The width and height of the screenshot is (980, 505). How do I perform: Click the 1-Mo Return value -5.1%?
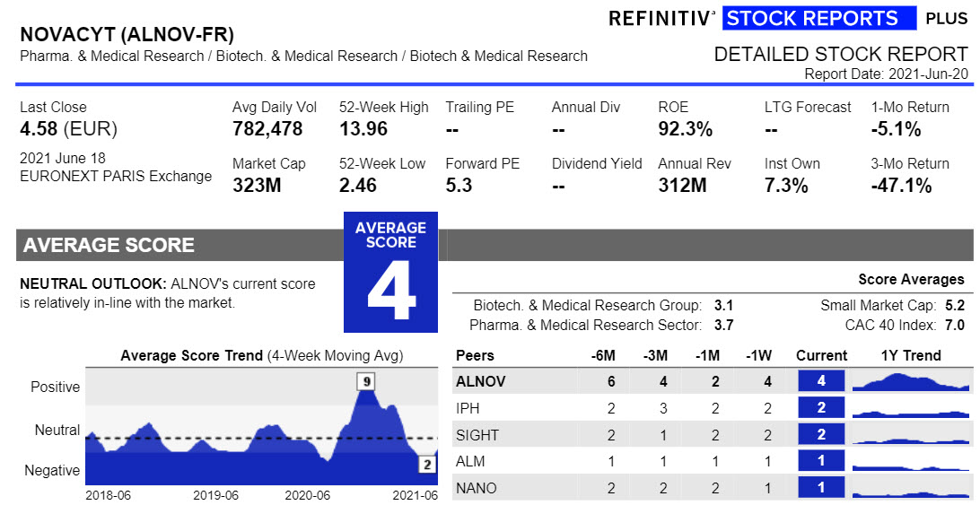[x=897, y=129]
